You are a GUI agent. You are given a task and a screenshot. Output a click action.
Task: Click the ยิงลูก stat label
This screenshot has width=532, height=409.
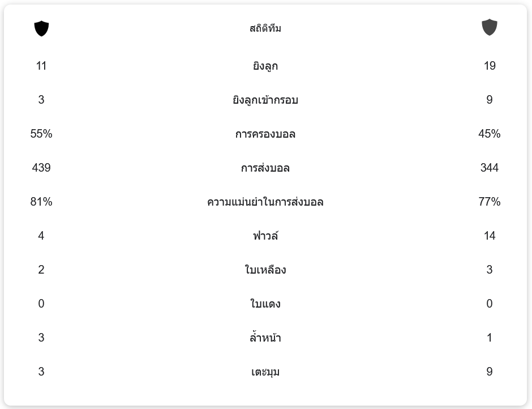pyautogui.click(x=265, y=66)
